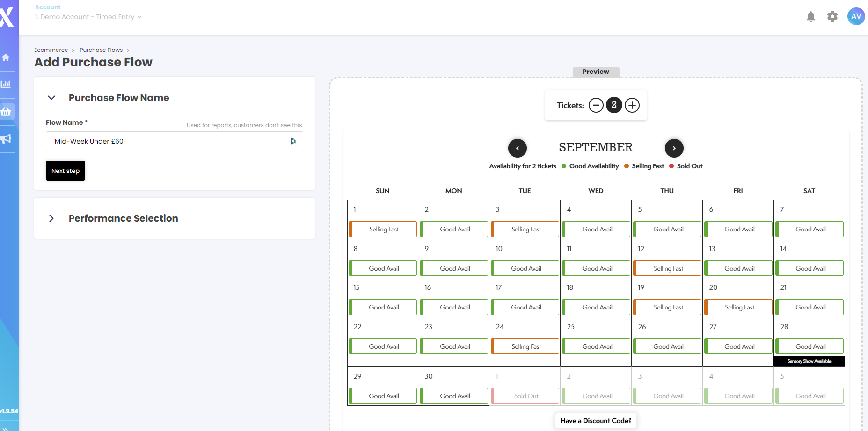Click inside the Flow Name text field

[x=164, y=141]
